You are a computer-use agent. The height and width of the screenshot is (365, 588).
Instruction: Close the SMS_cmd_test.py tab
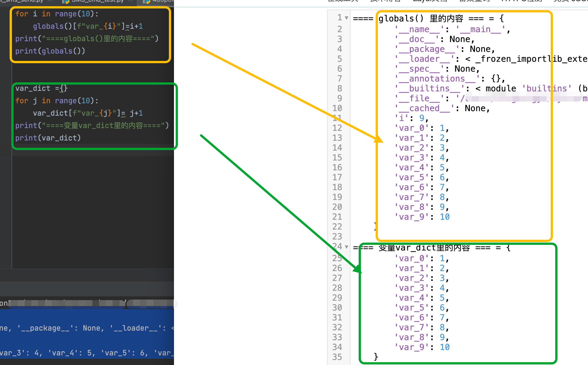pyautogui.click(x=130, y=1)
